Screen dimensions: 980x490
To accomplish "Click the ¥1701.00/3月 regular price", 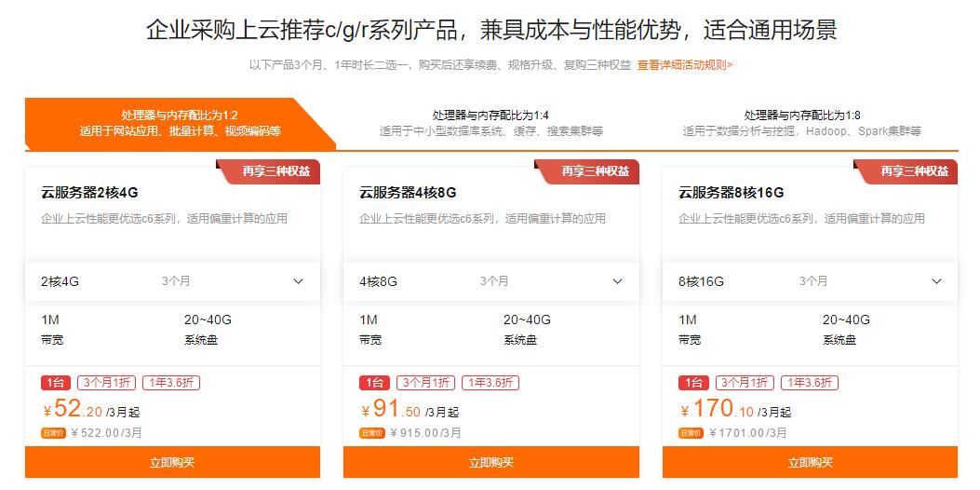I will [748, 432].
